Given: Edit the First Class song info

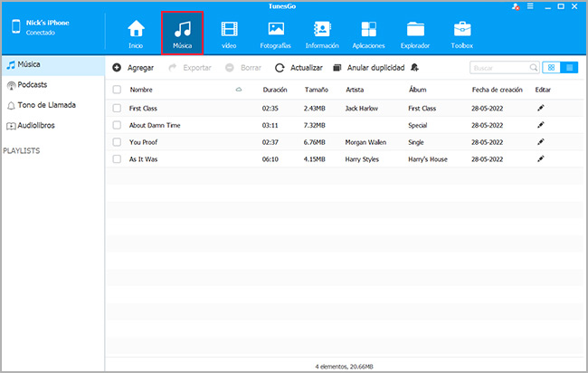Looking at the screenshot, I should [540, 108].
